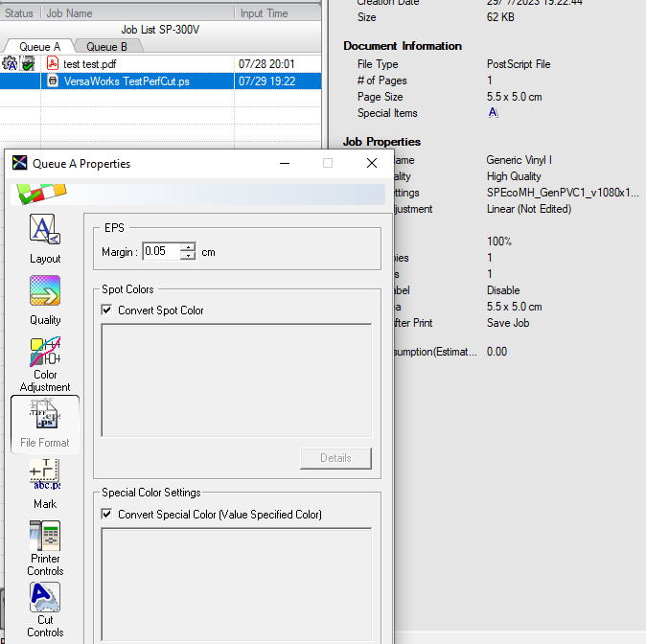This screenshot has height=644, width=646.
Task: Click the PostScript File value
Action: (x=519, y=64)
